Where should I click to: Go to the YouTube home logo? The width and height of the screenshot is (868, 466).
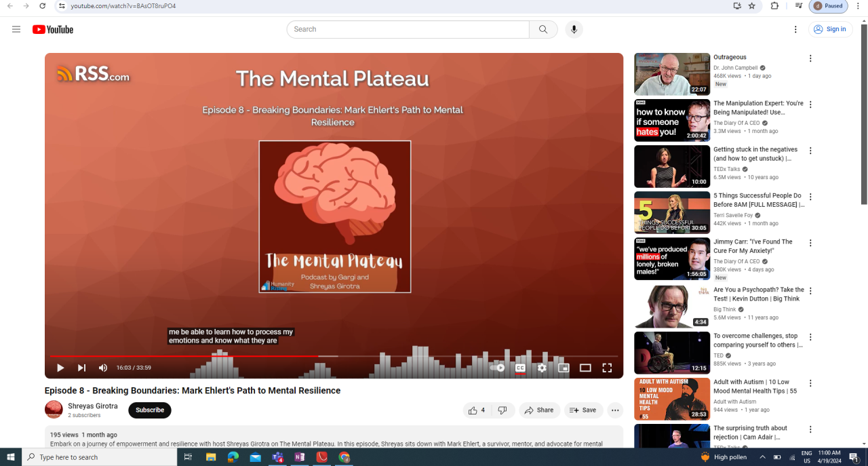(x=53, y=29)
